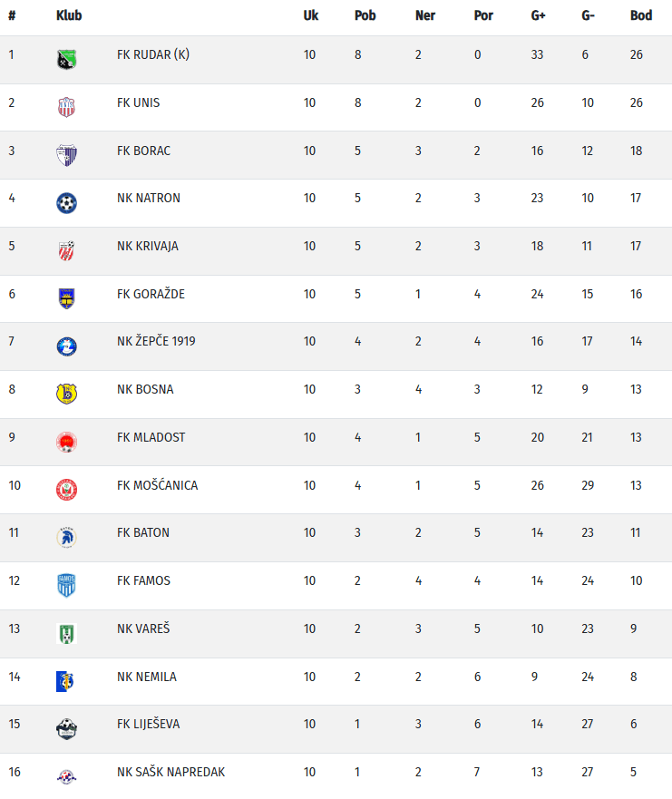672x799 pixels.
Task: Click the Bod column header
Action: click(641, 15)
